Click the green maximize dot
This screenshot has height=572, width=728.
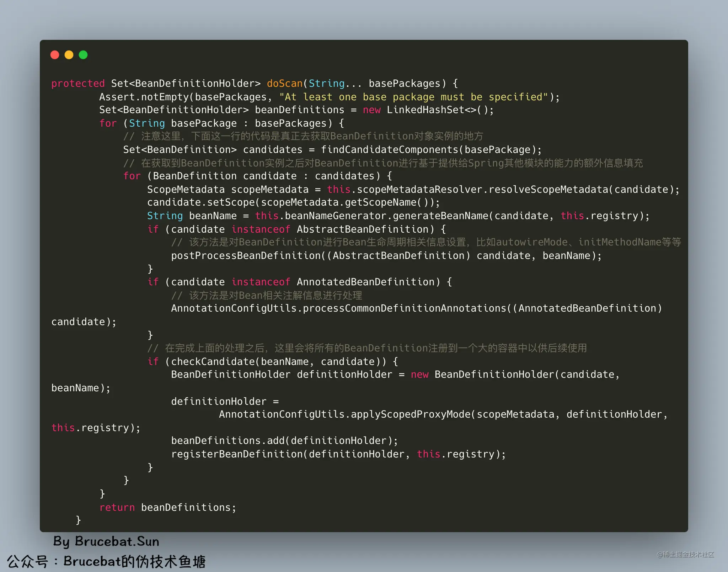point(83,55)
